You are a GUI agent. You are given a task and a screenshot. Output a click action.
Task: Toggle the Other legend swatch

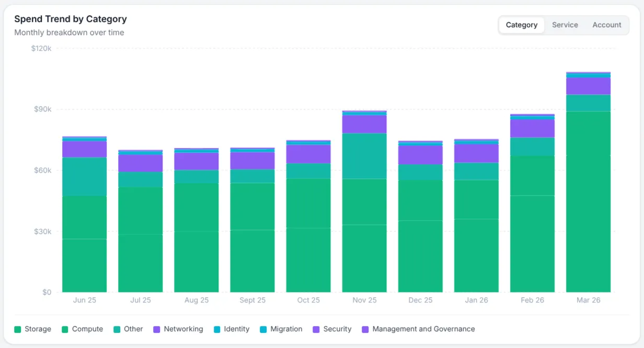[x=117, y=330]
